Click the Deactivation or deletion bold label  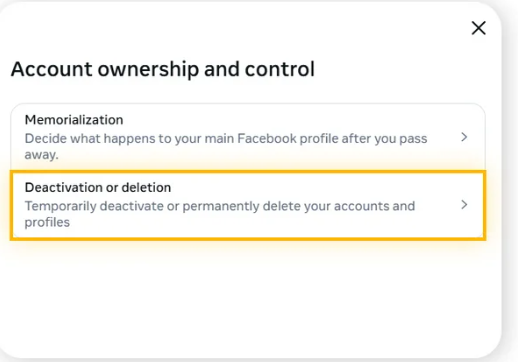[98, 187]
